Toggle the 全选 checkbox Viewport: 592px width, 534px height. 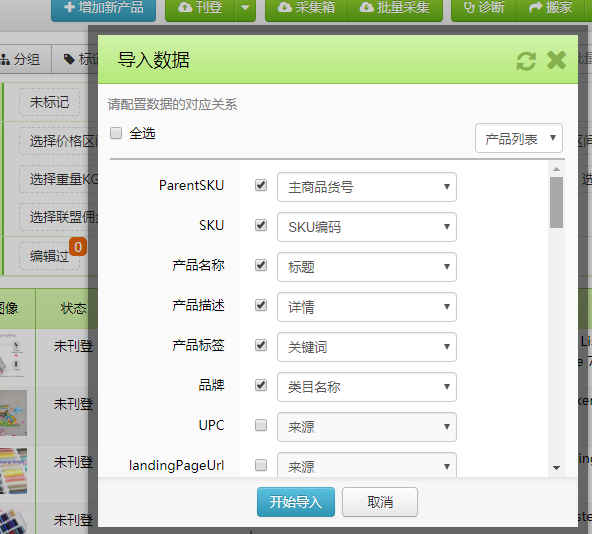click(x=116, y=133)
